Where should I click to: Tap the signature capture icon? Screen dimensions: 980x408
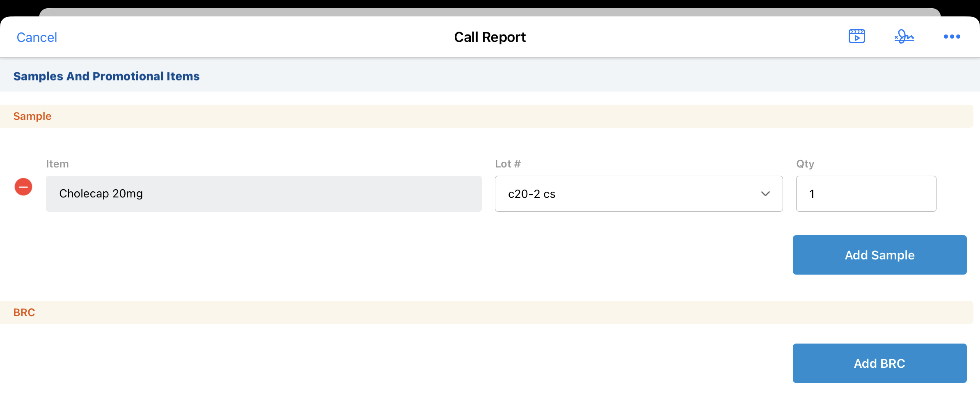[x=904, y=37]
